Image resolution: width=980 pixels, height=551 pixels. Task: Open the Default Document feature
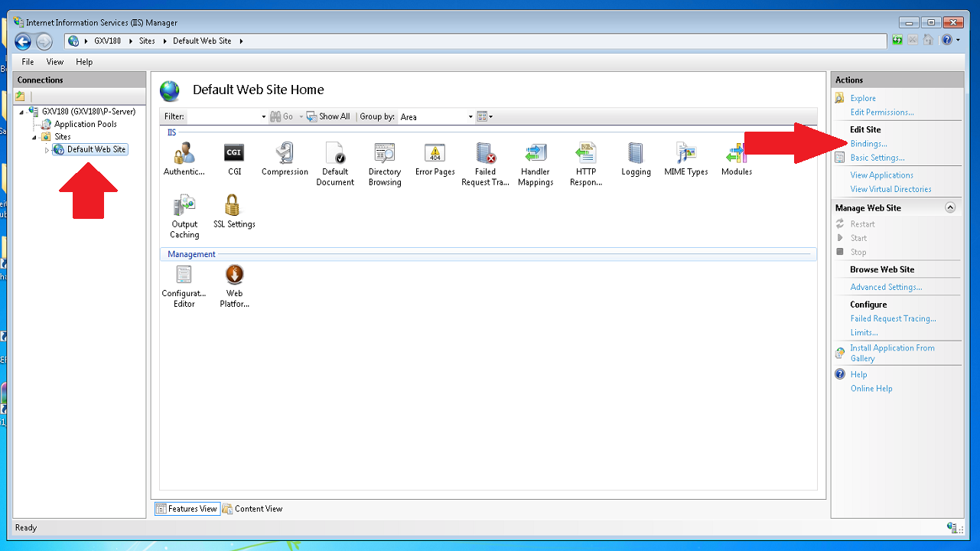[335, 154]
